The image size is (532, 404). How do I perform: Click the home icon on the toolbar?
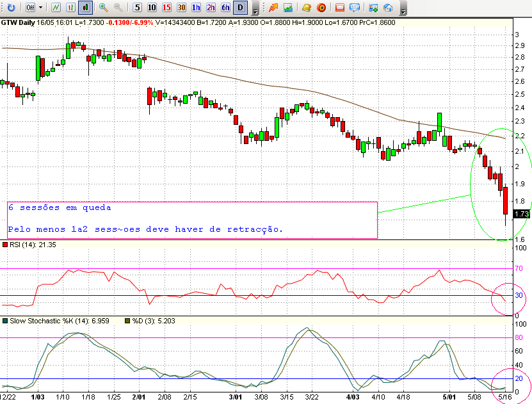tap(388, 8)
